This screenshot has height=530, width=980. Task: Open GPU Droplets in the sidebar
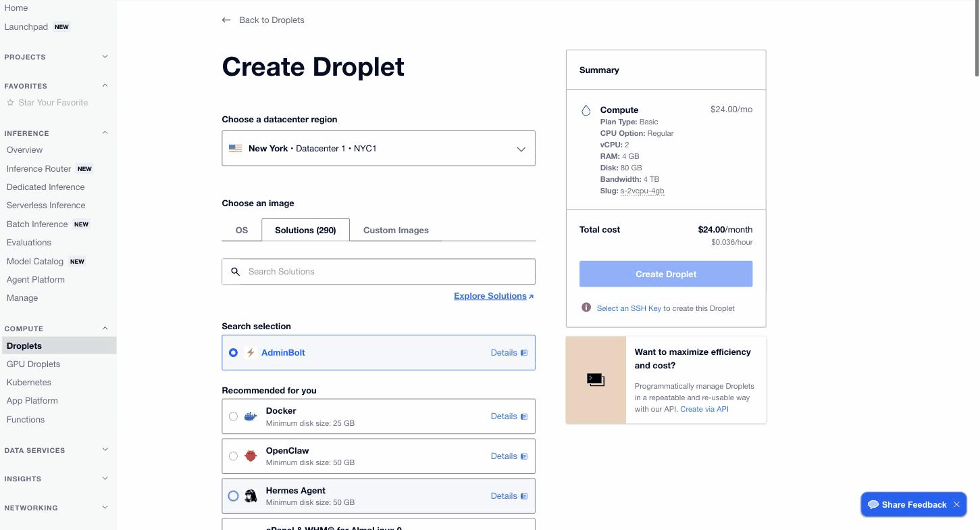pos(33,364)
